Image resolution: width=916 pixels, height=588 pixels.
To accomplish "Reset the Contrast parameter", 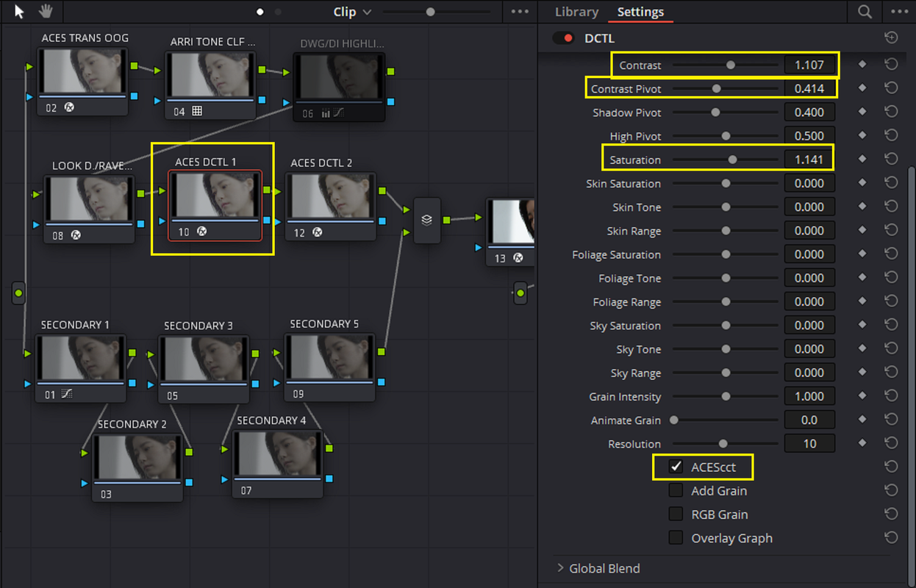I will tap(891, 65).
